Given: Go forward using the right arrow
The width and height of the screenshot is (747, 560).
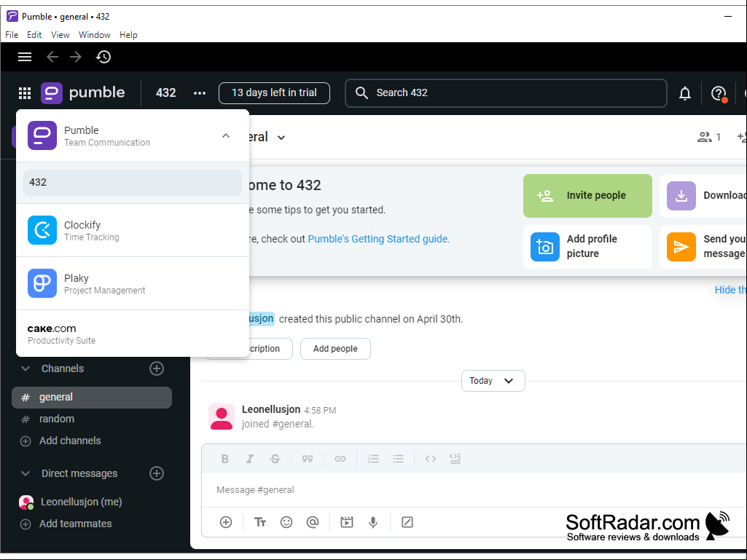Looking at the screenshot, I should pyautogui.click(x=76, y=57).
